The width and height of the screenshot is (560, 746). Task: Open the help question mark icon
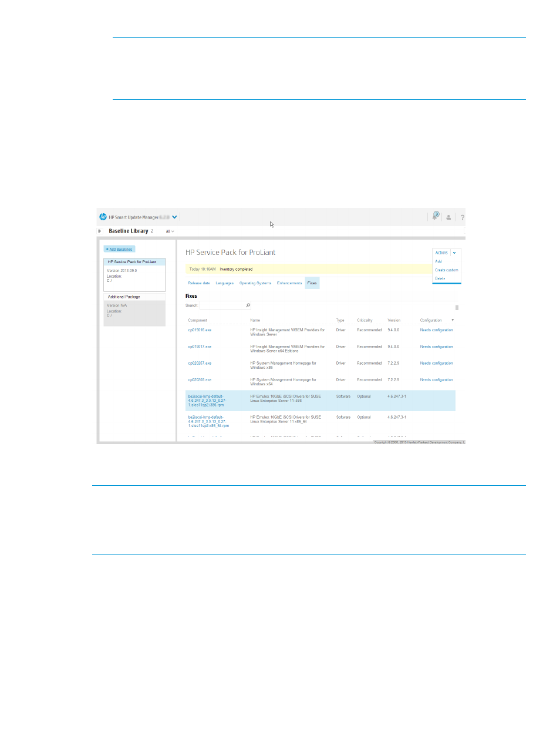coord(462,217)
